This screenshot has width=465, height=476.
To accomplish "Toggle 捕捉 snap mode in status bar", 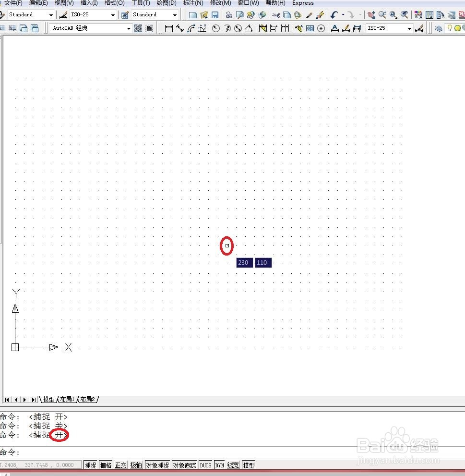I will click(91, 465).
